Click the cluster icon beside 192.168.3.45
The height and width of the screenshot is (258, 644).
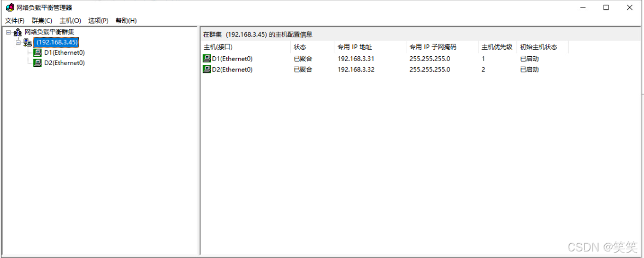point(27,43)
